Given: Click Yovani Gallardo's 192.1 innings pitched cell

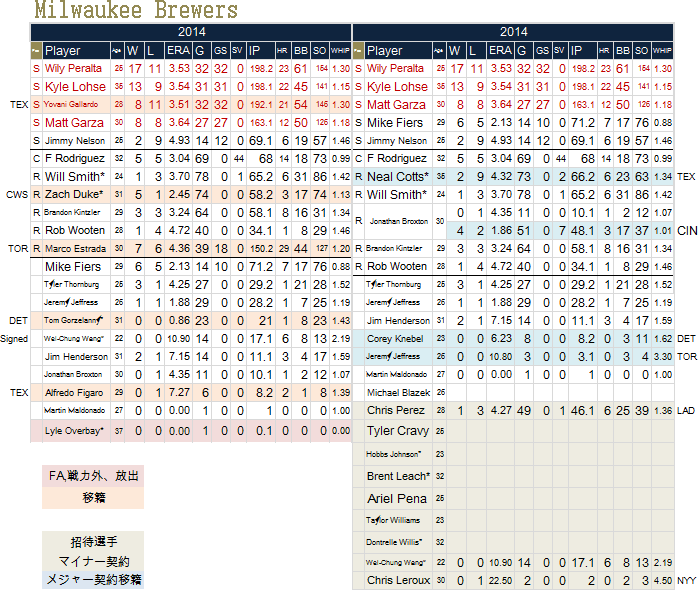Looking at the screenshot, I should coord(261,105).
